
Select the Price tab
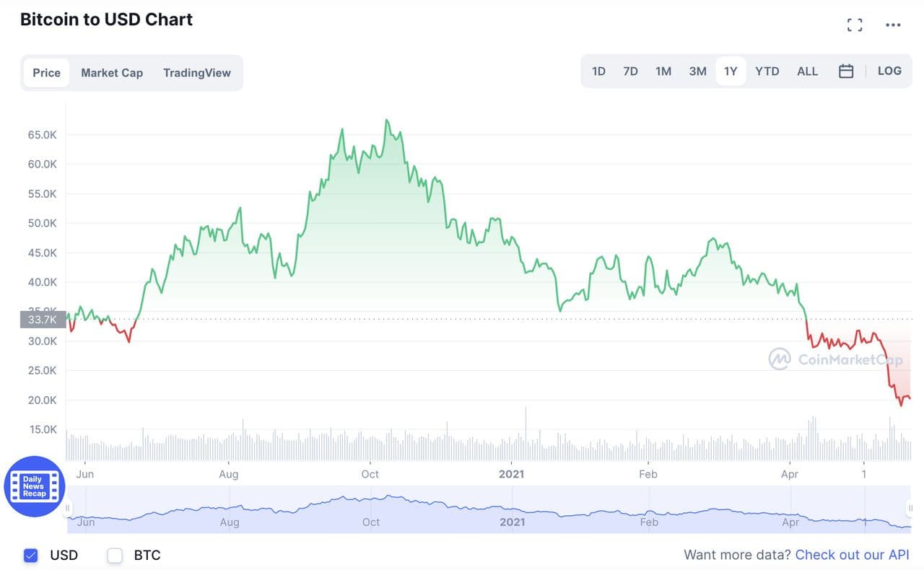click(47, 73)
